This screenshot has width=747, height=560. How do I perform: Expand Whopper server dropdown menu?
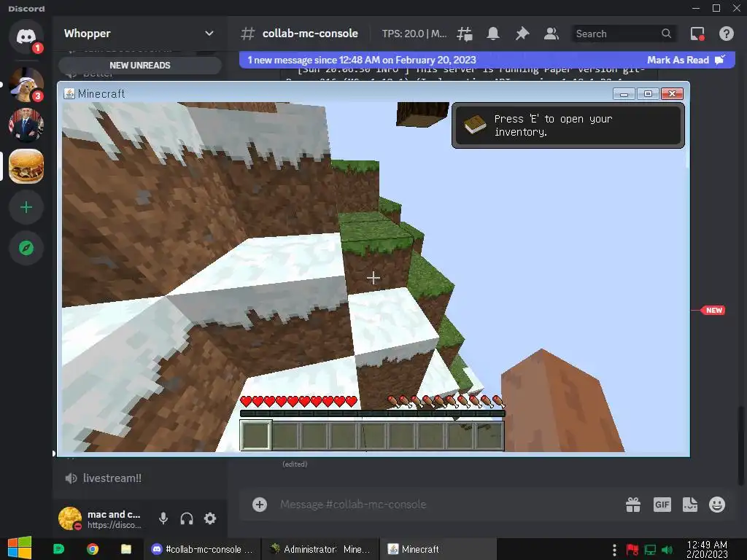pyautogui.click(x=209, y=34)
